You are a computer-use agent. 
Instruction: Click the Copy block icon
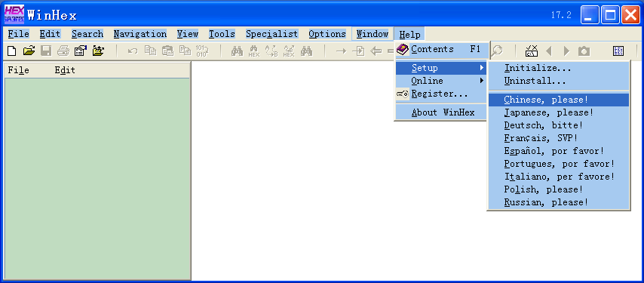(150, 51)
